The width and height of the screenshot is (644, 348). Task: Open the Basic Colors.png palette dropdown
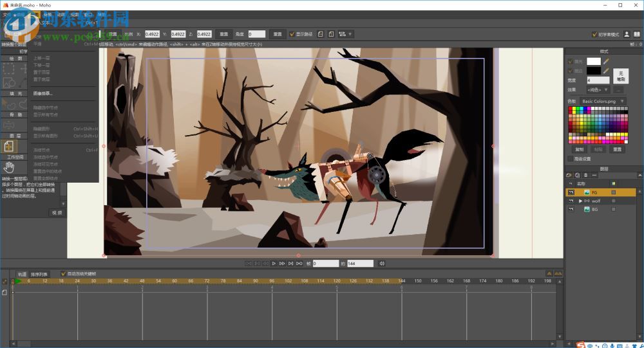click(x=601, y=101)
